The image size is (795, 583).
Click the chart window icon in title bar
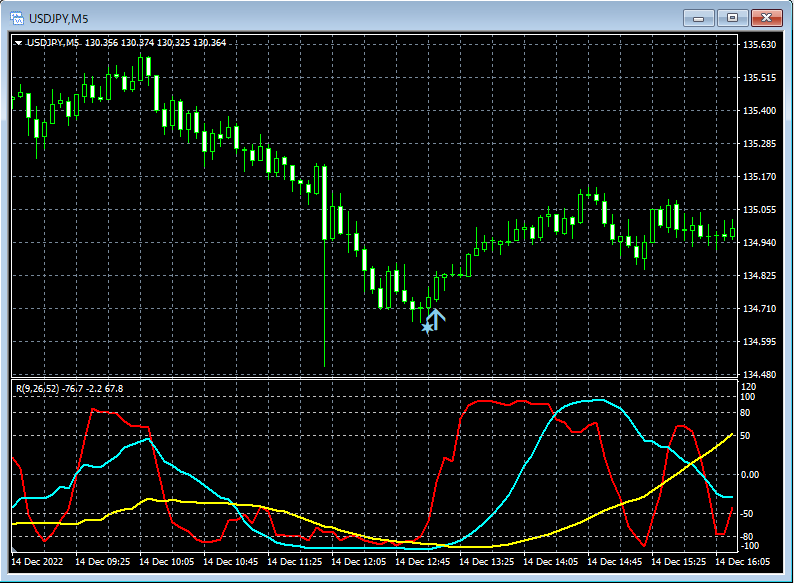coord(18,17)
